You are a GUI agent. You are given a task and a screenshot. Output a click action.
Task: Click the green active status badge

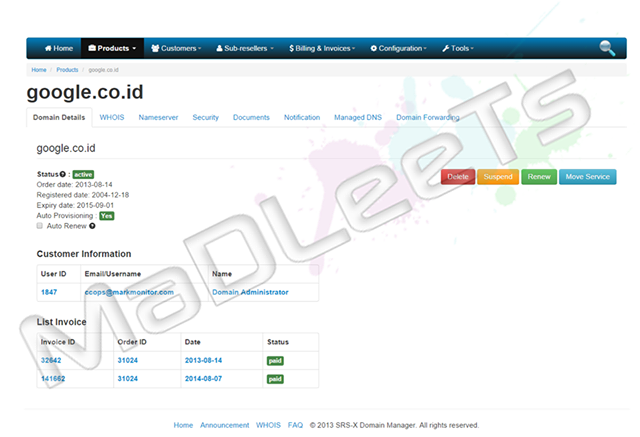tap(83, 175)
